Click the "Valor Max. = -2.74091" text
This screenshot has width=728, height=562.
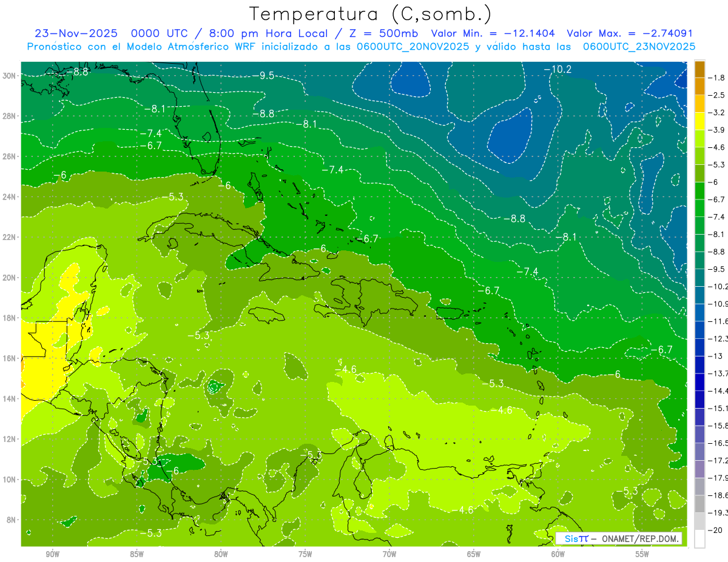click(630, 33)
